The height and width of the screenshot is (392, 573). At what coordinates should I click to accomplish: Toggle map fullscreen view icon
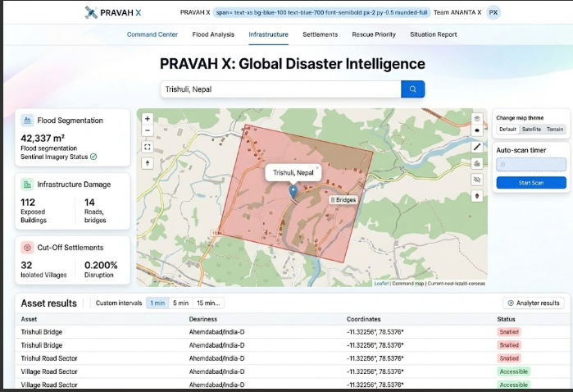(148, 147)
